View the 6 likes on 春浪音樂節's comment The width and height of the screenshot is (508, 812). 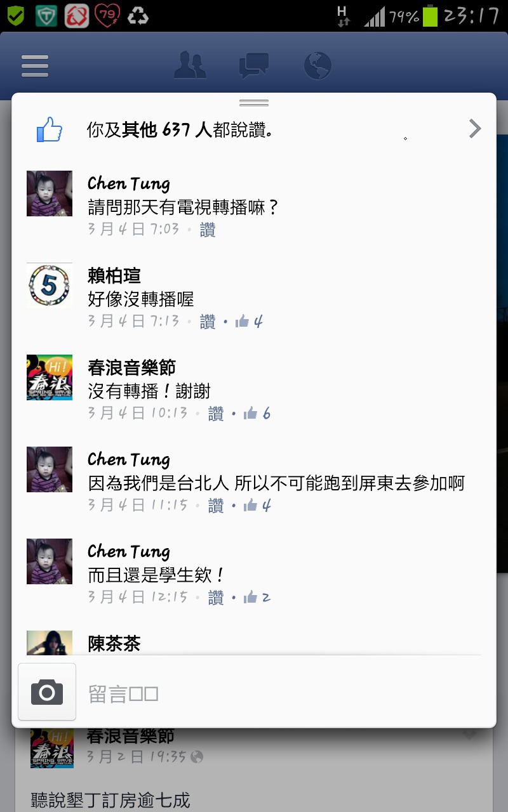tap(257, 414)
